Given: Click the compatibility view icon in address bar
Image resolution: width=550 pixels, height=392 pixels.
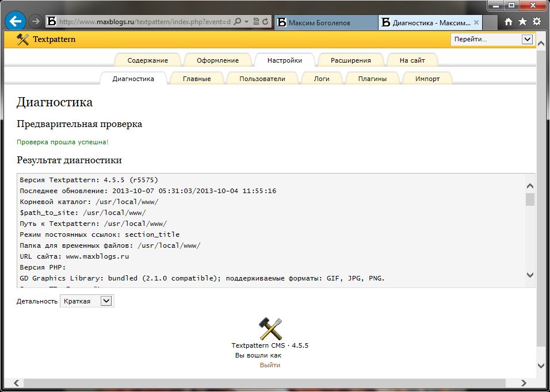Looking at the screenshot, I should coord(257,22).
